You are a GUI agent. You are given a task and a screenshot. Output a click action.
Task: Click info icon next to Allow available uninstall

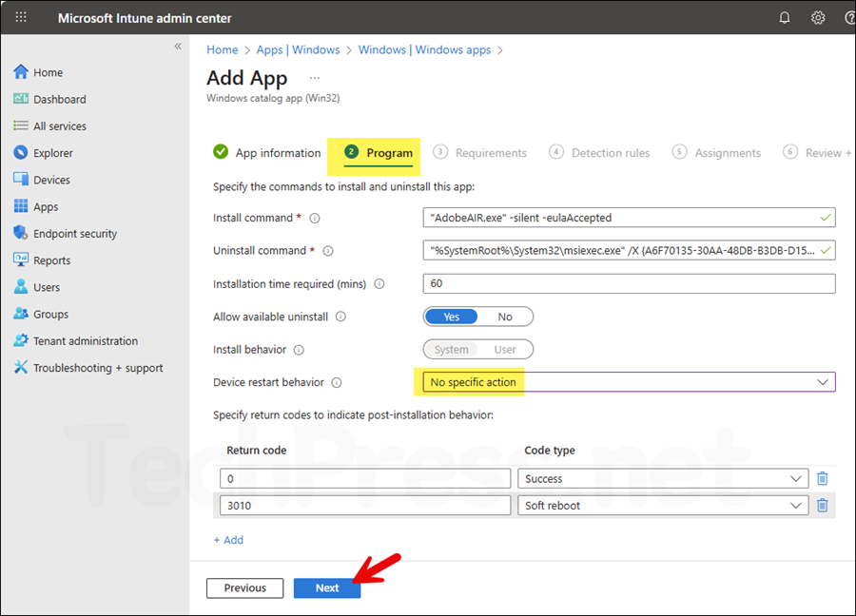tap(340, 317)
